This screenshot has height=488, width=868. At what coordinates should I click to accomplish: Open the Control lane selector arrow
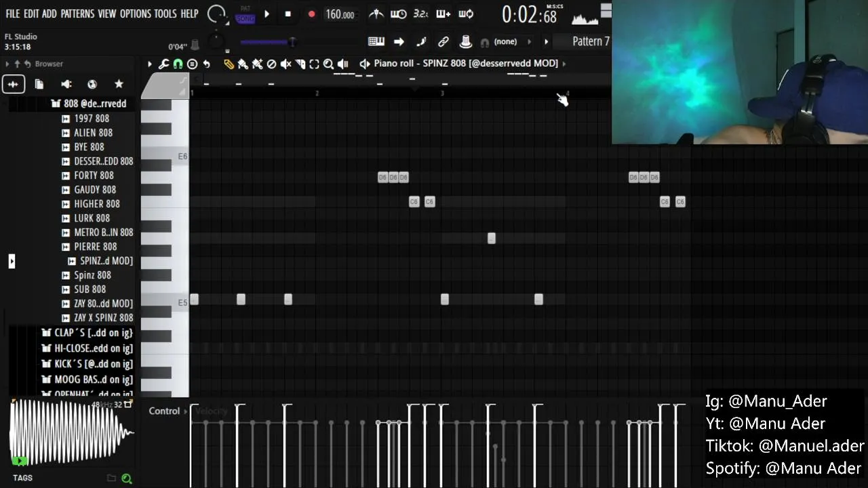pyautogui.click(x=186, y=411)
